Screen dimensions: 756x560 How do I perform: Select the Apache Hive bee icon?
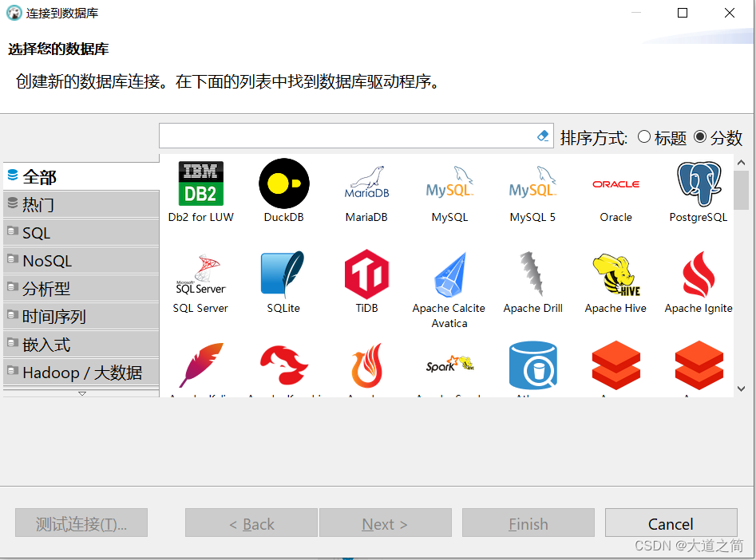click(x=616, y=274)
